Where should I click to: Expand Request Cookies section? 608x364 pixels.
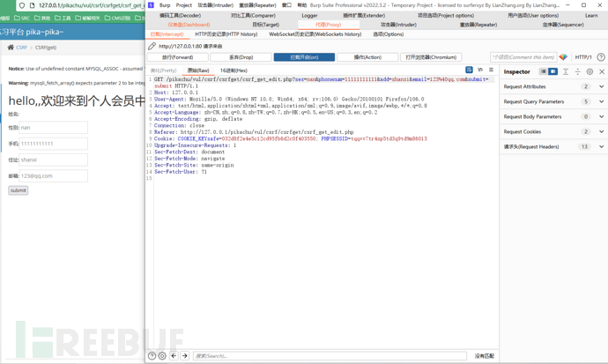(602, 131)
